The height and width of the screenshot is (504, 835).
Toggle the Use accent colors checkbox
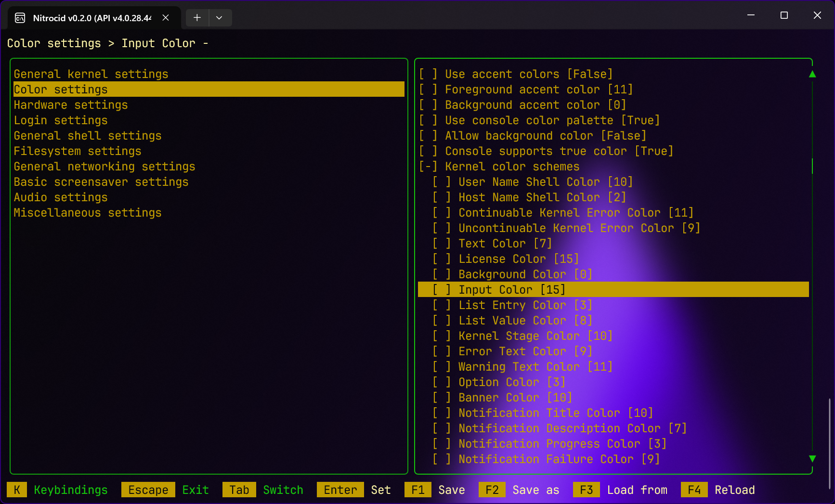[428, 74]
